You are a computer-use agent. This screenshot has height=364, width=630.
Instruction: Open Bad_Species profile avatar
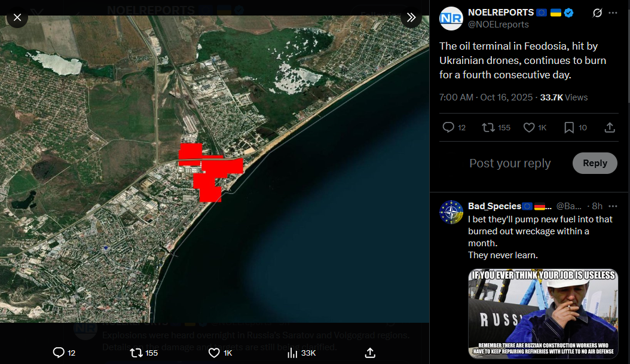[451, 212]
